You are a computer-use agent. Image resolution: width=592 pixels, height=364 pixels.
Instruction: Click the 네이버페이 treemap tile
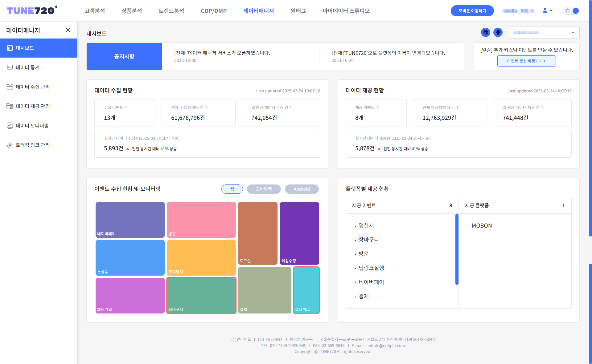(130, 220)
